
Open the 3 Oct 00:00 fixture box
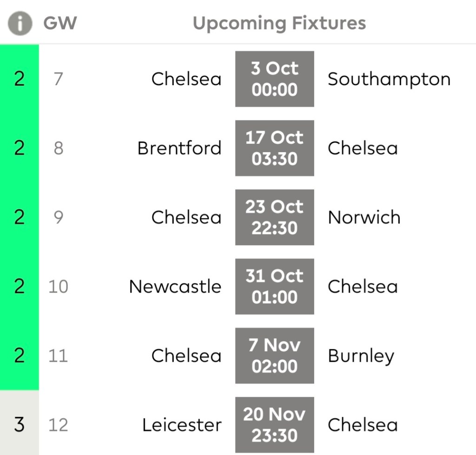coord(274,79)
